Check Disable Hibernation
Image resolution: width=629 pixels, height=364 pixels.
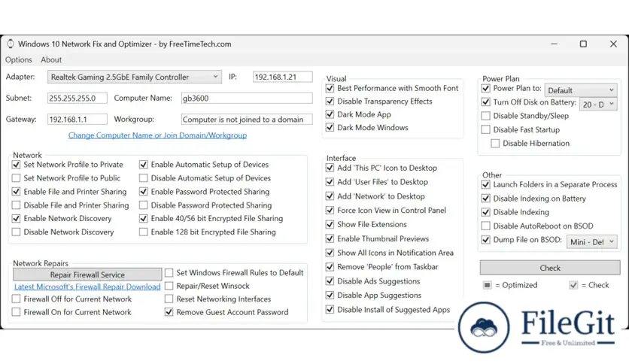tap(495, 144)
